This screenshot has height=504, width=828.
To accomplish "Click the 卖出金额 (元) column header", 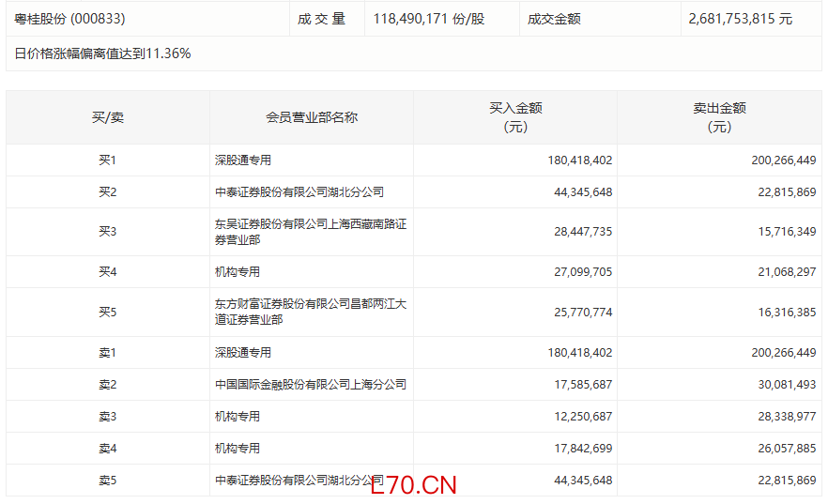I will 719,117.
